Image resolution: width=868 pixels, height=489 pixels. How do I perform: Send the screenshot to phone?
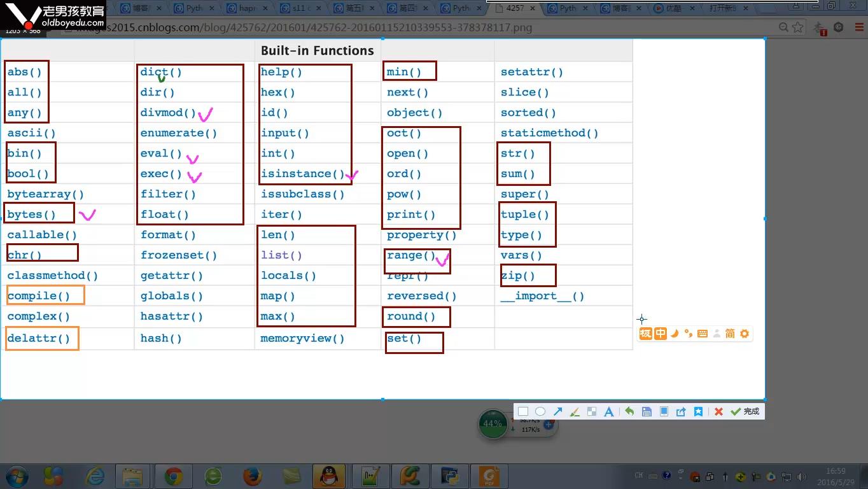664,411
